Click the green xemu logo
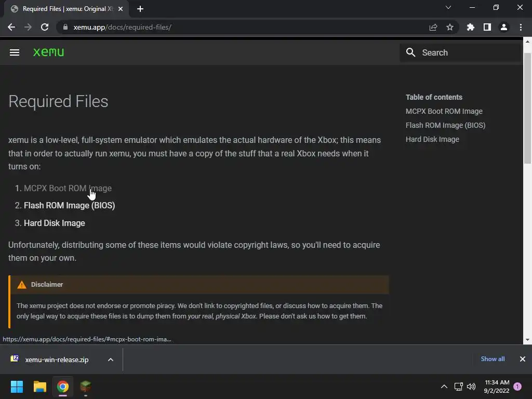The image size is (532, 399). (48, 52)
